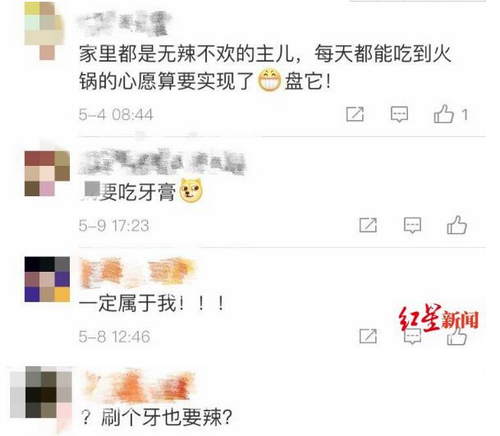500x436 pixels.
Task: Like the 要吃牙膏 comment
Action: [x=457, y=225]
